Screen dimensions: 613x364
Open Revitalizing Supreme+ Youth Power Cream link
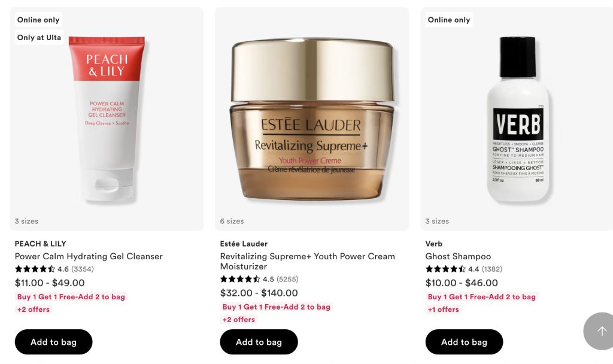(307, 261)
